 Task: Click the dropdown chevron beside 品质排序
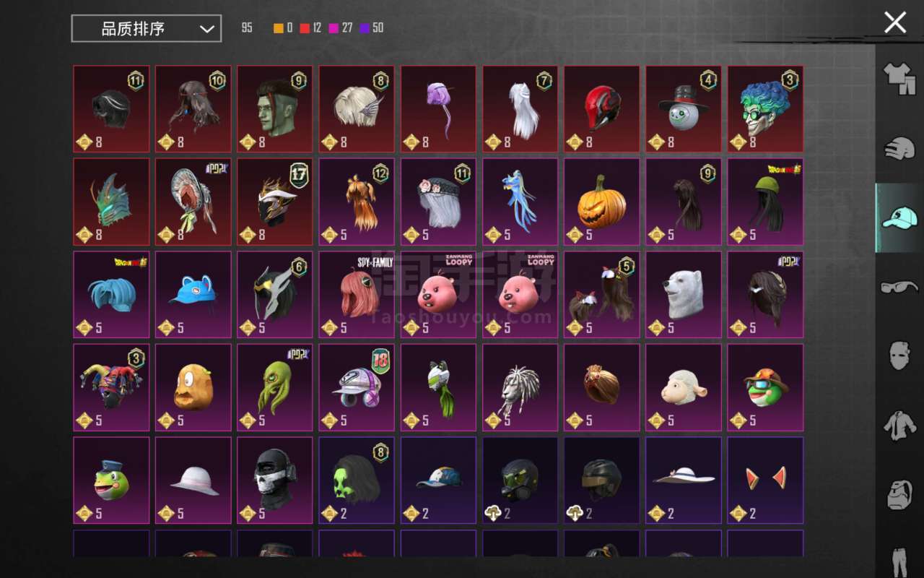pyautogui.click(x=206, y=29)
